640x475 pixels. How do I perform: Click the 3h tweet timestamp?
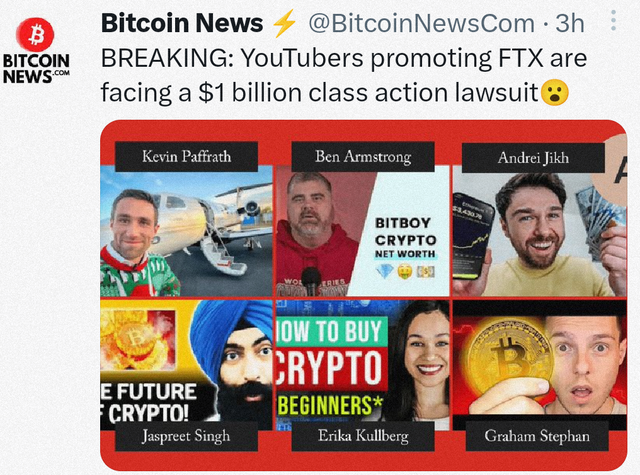[570, 23]
